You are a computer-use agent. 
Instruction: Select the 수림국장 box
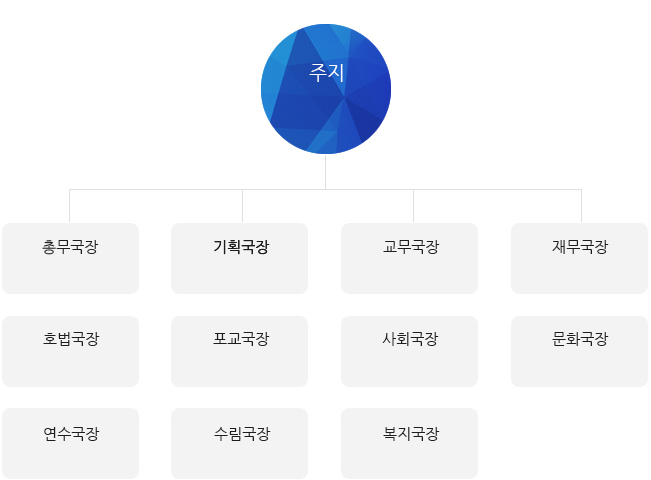pyautogui.click(x=240, y=443)
